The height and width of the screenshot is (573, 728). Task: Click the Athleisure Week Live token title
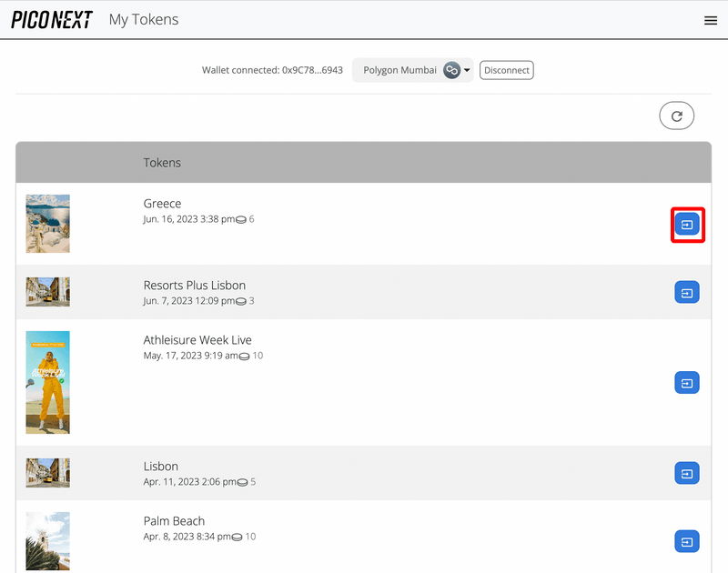tap(197, 340)
